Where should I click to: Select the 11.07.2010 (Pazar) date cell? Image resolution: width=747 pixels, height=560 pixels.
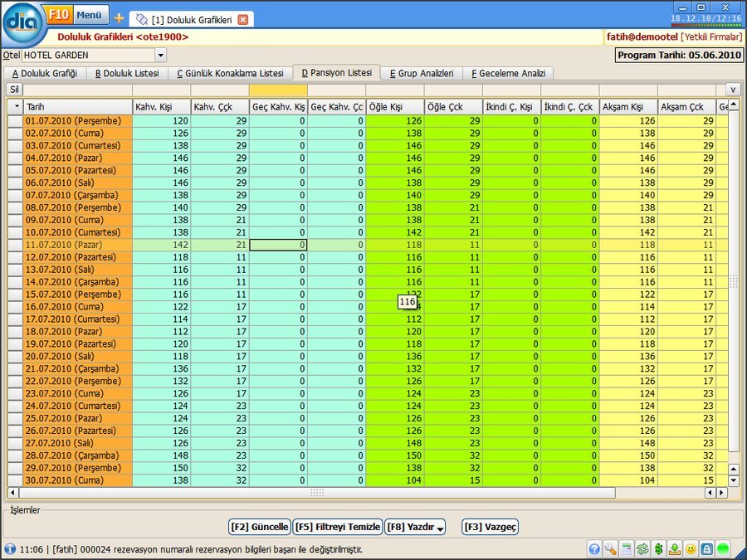[78, 245]
